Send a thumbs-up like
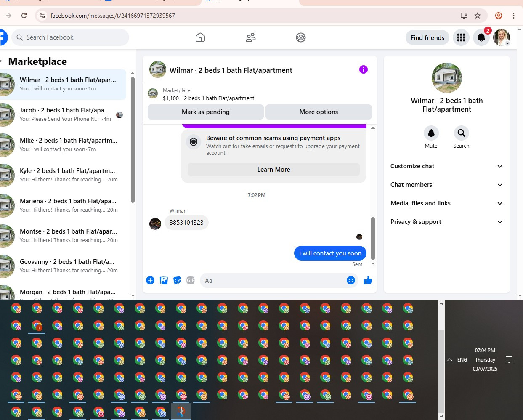Screen dimensions: 523x420 [x=367, y=280]
